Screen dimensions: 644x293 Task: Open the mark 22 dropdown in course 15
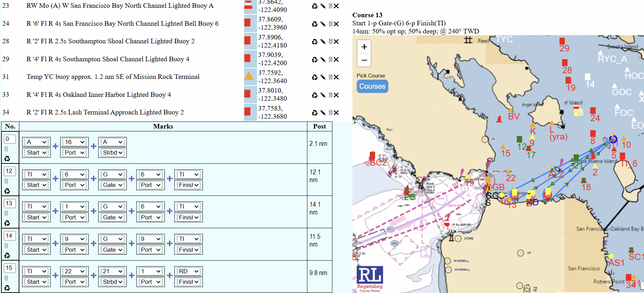pyautogui.click(x=74, y=271)
